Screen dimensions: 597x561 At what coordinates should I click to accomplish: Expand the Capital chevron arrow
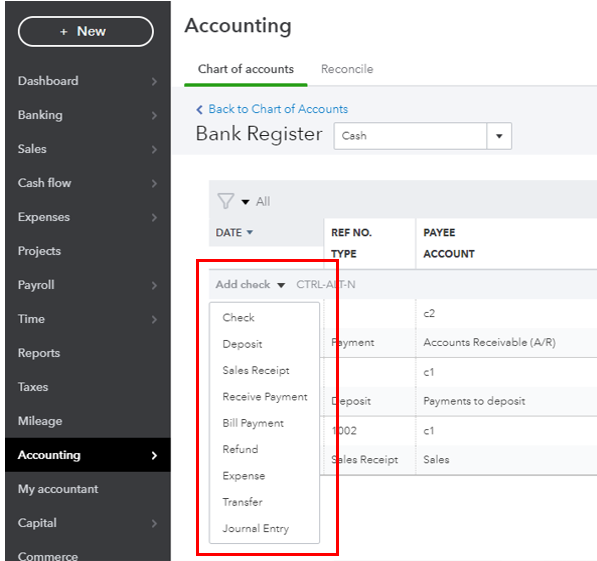pyautogui.click(x=154, y=523)
